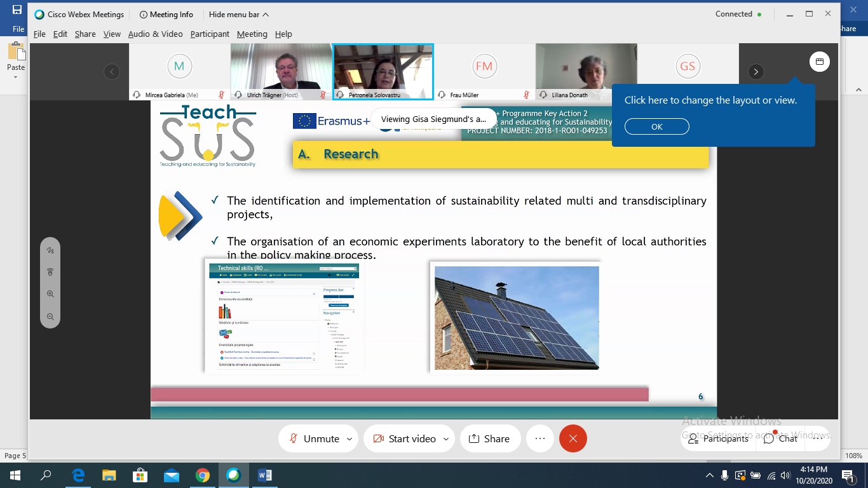Select Liliana Donath's video thumbnail
The height and width of the screenshot is (488, 868).
click(586, 72)
